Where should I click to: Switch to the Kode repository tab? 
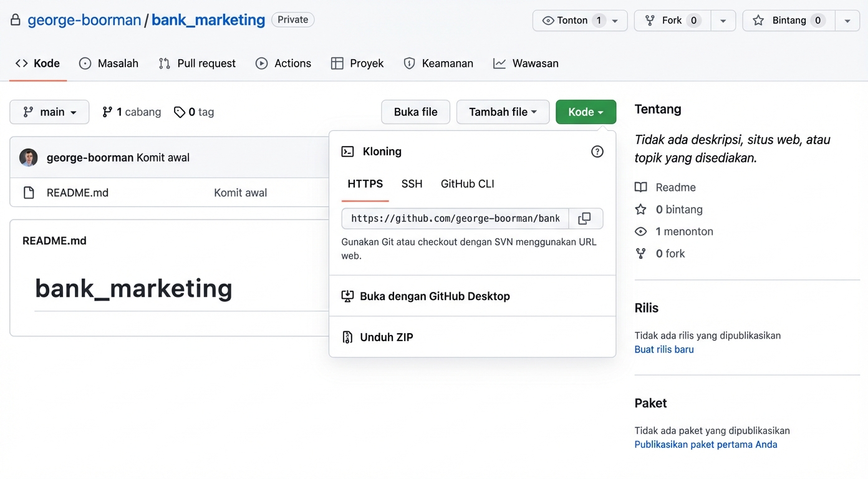[x=38, y=64]
